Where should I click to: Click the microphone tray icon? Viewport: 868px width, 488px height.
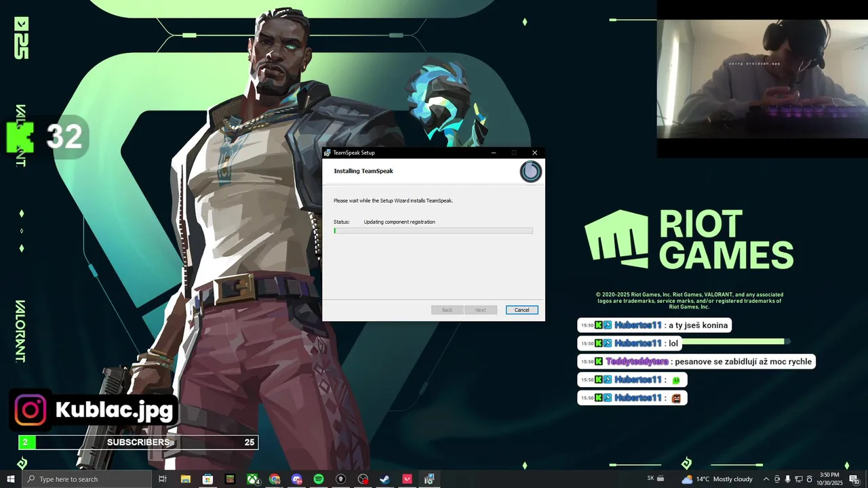788,479
